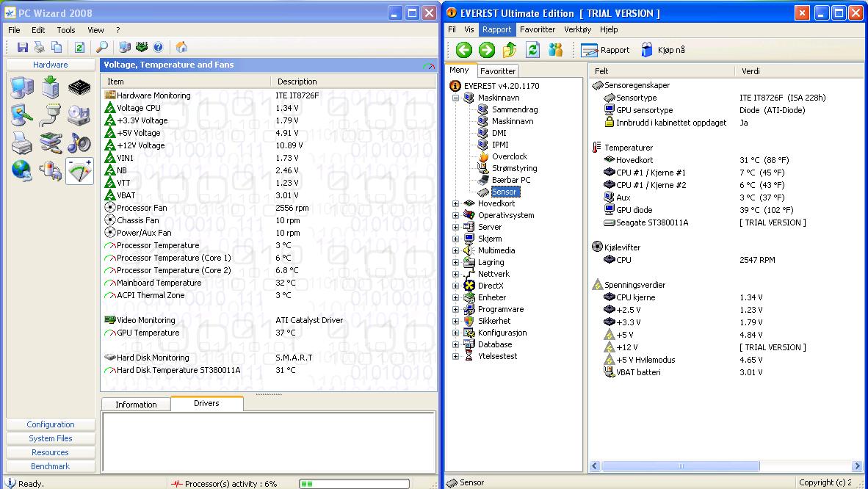This screenshot has height=489, width=868.
Task: Click the EVEREST green Back arrow
Action: 464,50
